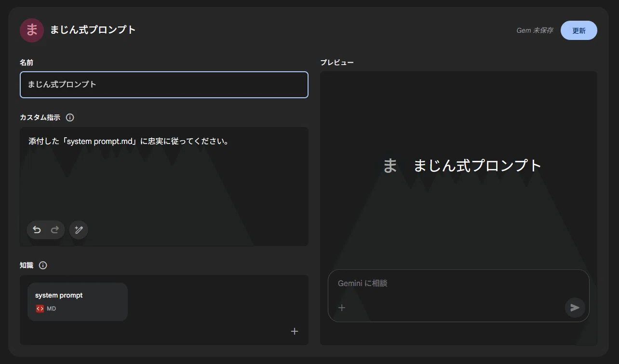Click the 知識 label text
This screenshot has width=619, height=364.
click(27, 265)
